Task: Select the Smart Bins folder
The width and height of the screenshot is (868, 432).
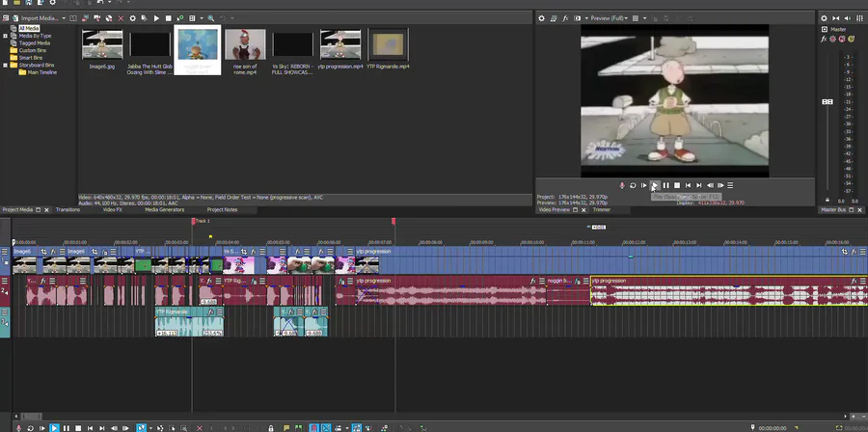Action: (x=31, y=58)
